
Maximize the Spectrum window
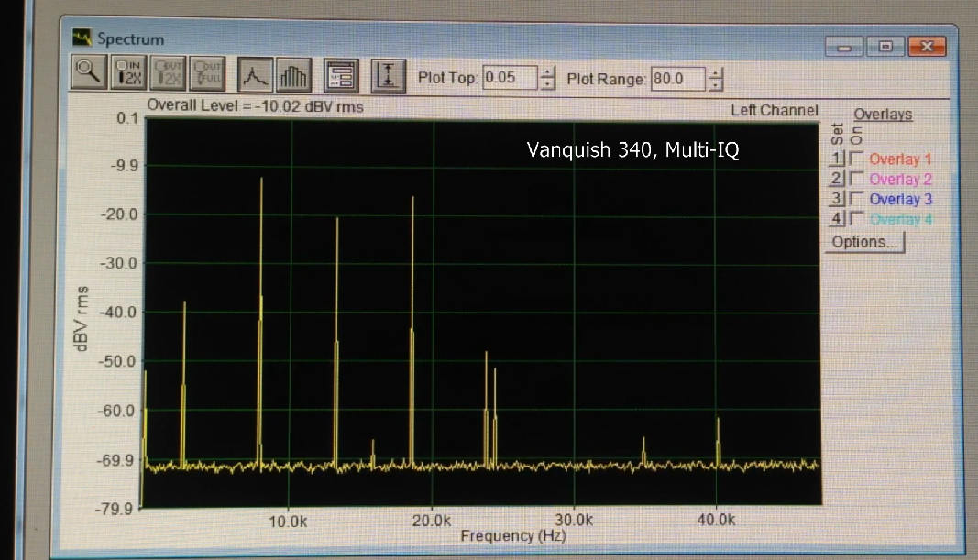click(x=885, y=47)
